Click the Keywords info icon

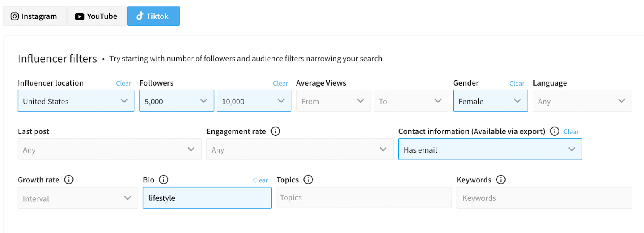click(501, 180)
